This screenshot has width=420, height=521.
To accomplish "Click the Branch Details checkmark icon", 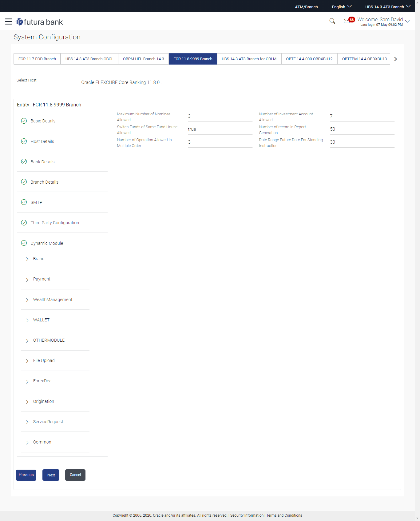I will tap(24, 182).
